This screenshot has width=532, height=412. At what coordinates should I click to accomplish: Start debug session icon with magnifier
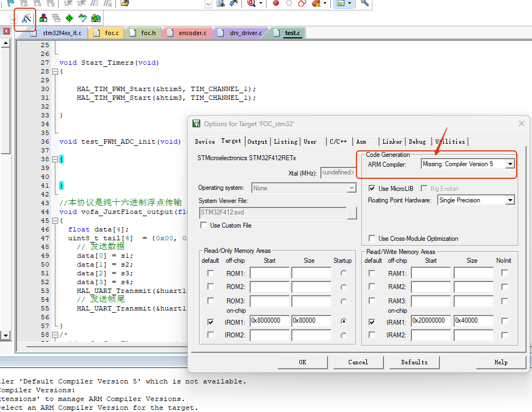(251, 3)
